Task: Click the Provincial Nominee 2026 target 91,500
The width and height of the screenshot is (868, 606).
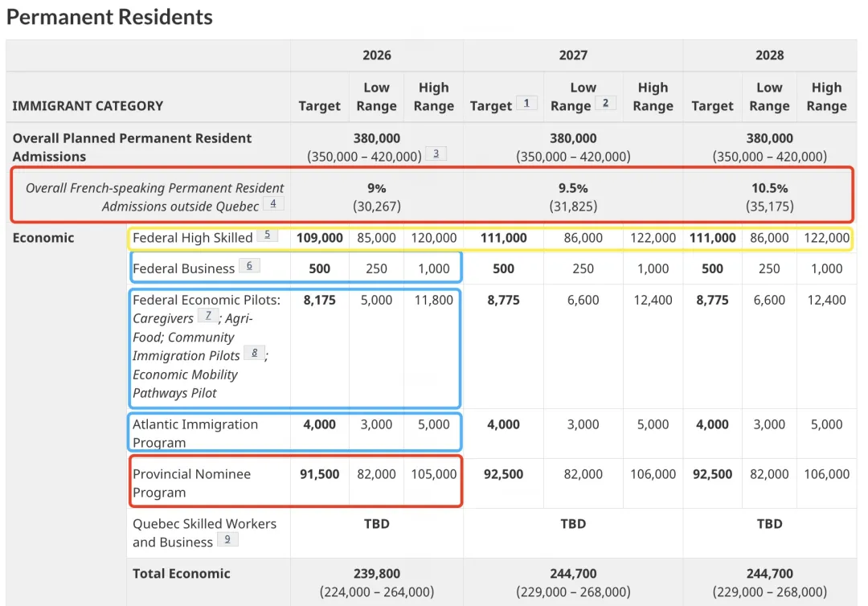Action: (319, 474)
